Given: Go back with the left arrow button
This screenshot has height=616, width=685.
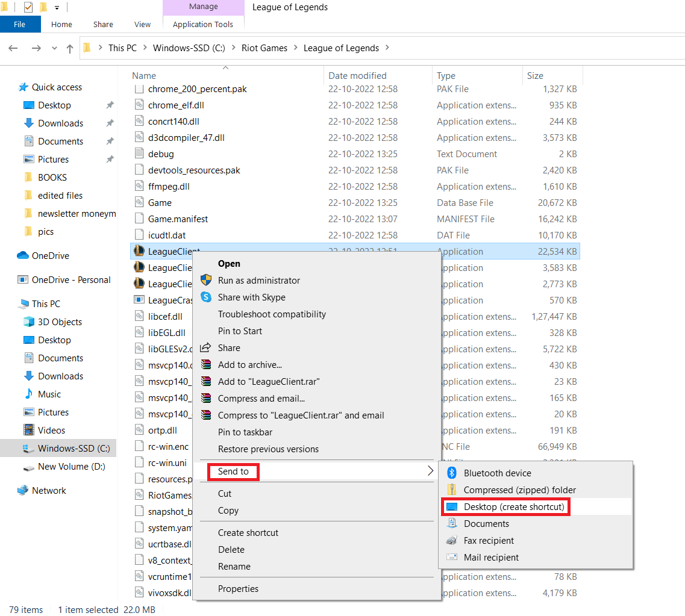Looking at the screenshot, I should 13,48.
